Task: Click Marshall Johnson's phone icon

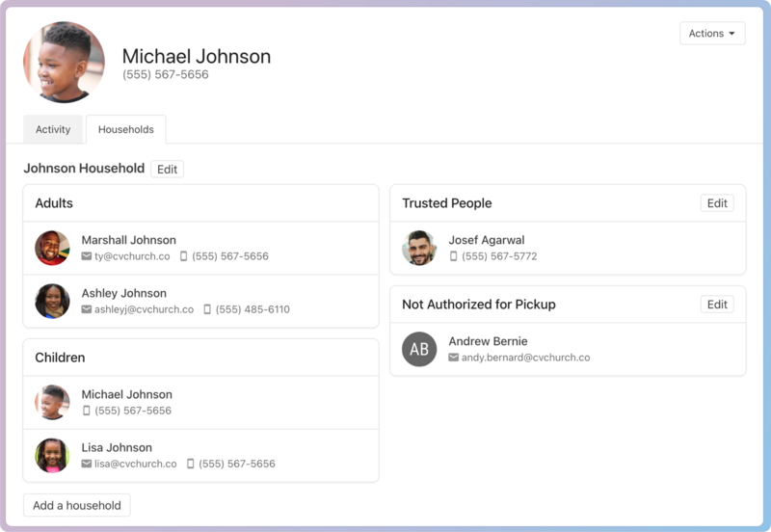Action: click(182, 257)
